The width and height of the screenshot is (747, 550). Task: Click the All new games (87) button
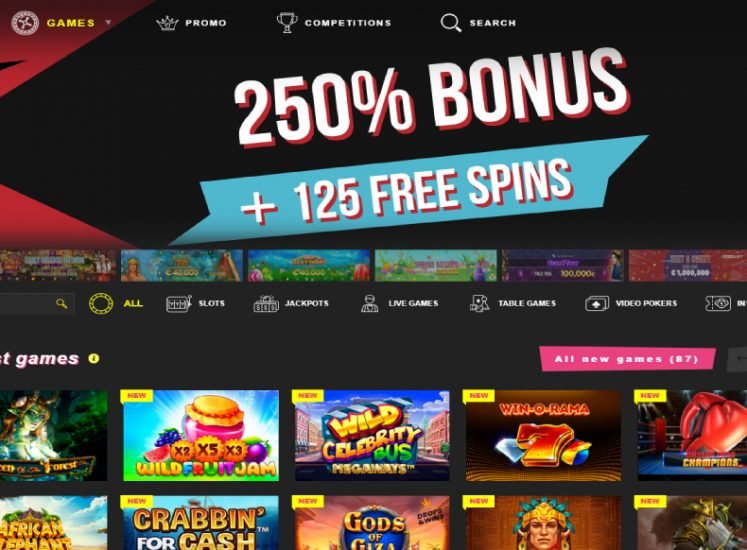(627, 359)
